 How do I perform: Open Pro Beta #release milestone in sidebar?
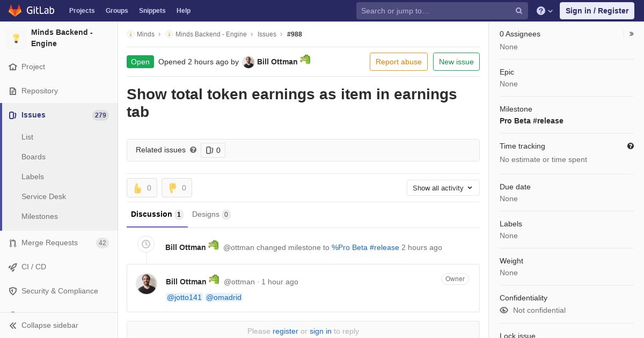click(531, 121)
